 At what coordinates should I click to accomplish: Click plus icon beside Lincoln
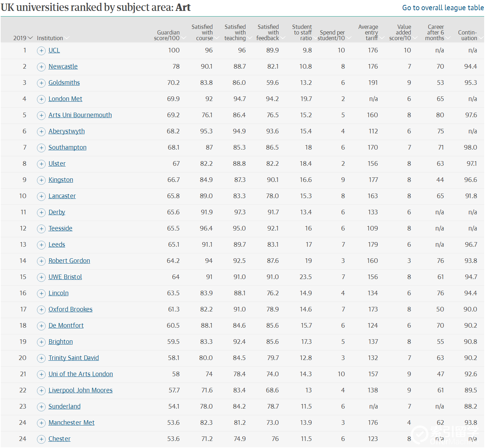[41, 294]
